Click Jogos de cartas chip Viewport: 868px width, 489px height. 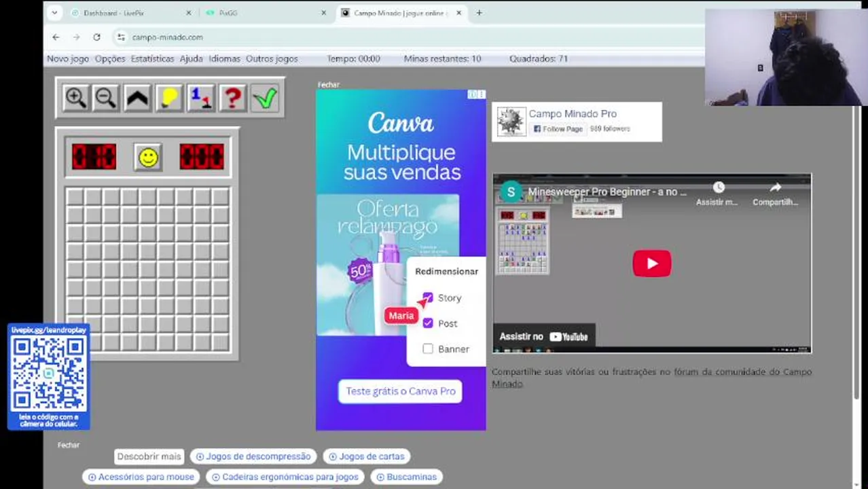[367, 456]
